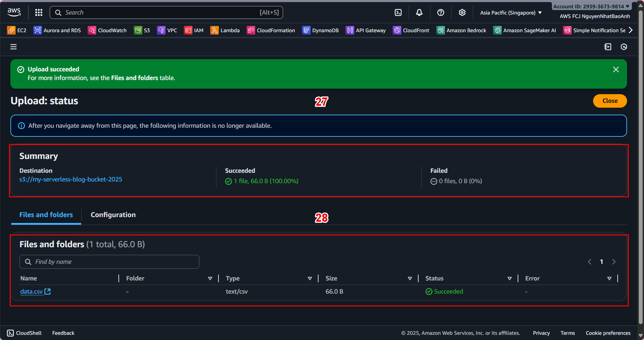Screen dimensions: 644x340
Task: Open the settings gear menu
Action: (462, 12)
